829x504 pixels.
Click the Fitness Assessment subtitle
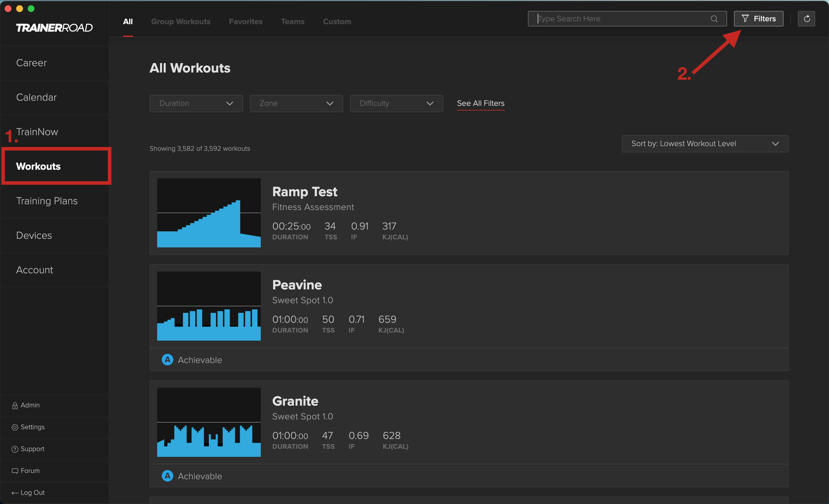[313, 207]
